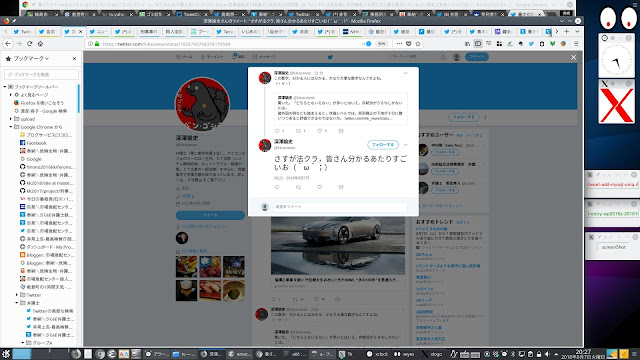Open the 'Twitterの高度な検索' bookmark
The image size is (640, 360).
[x=49, y=311]
